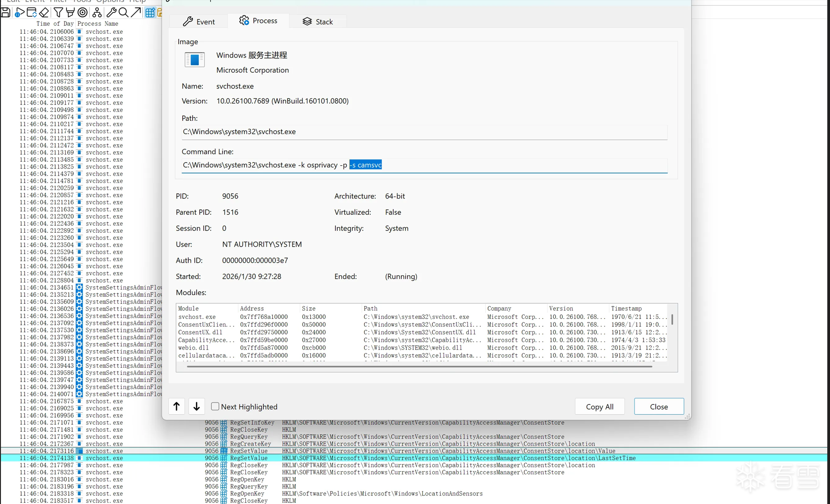Sort modules by the Company column header

[516, 309]
